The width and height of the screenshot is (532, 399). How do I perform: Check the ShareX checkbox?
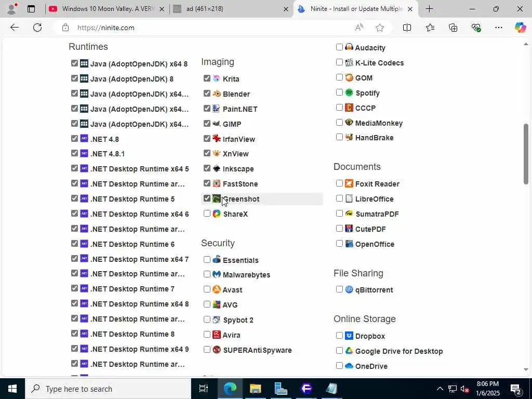click(207, 214)
